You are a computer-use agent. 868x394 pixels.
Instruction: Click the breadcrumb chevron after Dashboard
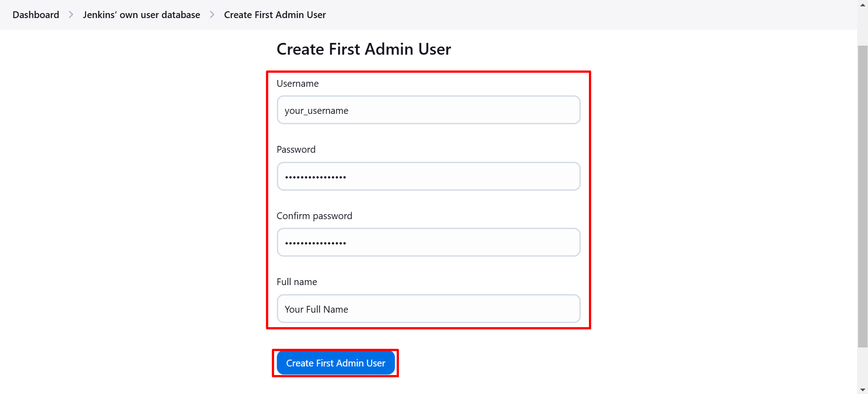tap(71, 14)
